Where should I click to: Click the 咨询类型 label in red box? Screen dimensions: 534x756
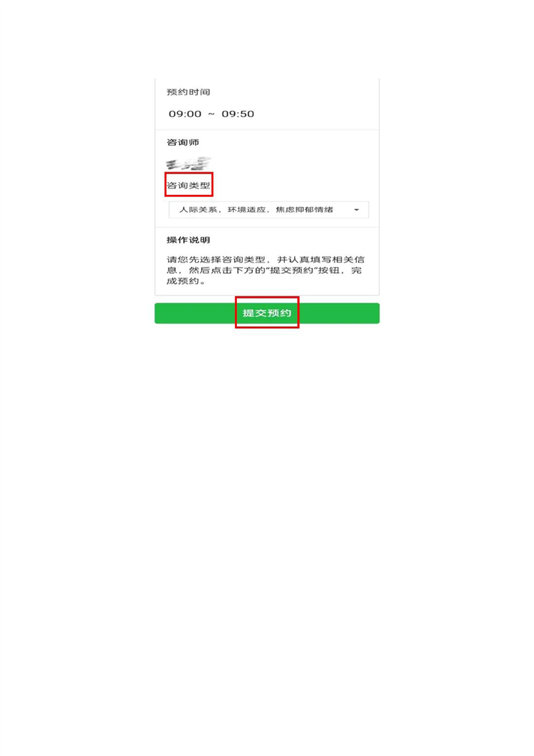click(x=189, y=185)
